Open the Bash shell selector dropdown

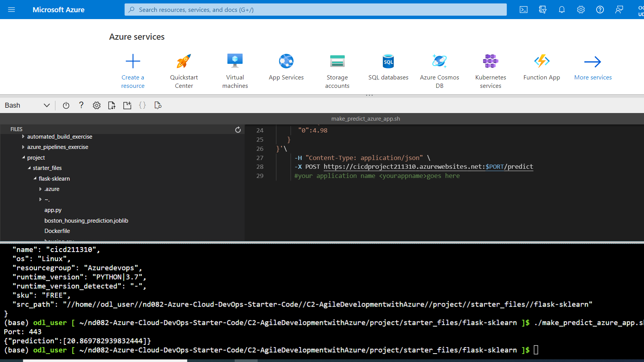pyautogui.click(x=27, y=105)
